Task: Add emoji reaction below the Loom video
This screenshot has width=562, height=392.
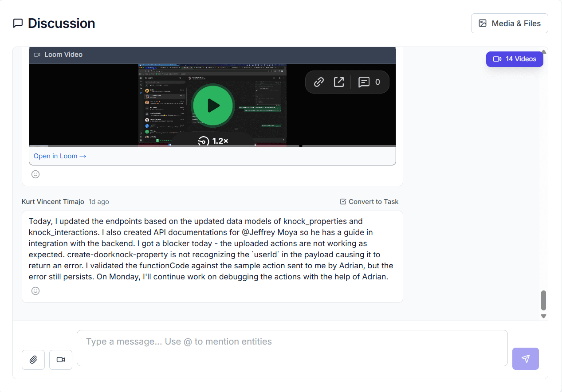Action: tap(35, 174)
